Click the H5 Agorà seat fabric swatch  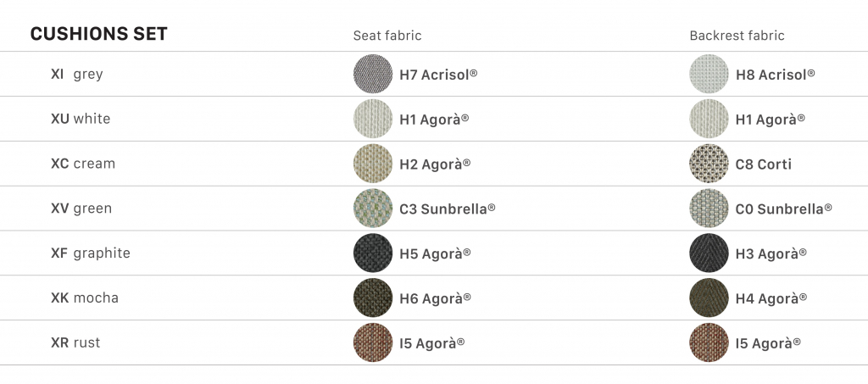373,253
